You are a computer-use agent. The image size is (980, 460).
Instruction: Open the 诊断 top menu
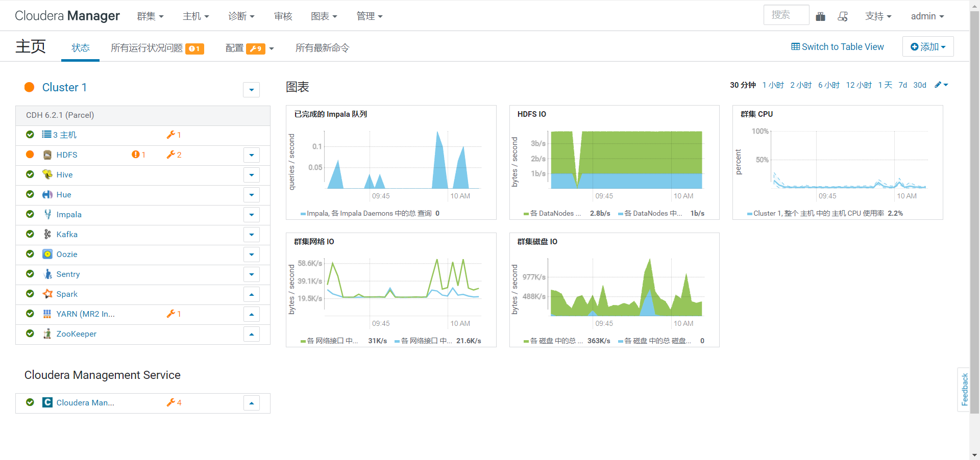(x=241, y=16)
